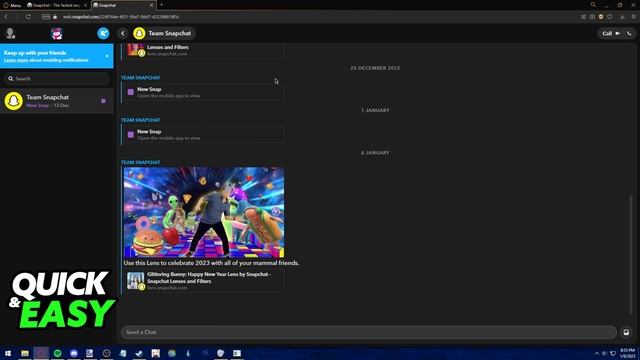Start a voice call with phone icon

(x=629, y=33)
